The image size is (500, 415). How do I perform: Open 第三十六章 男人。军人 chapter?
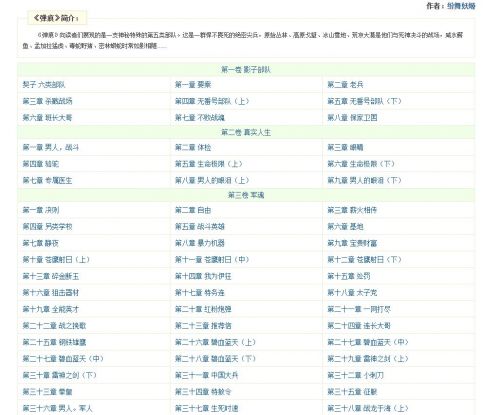pyautogui.click(x=58, y=408)
